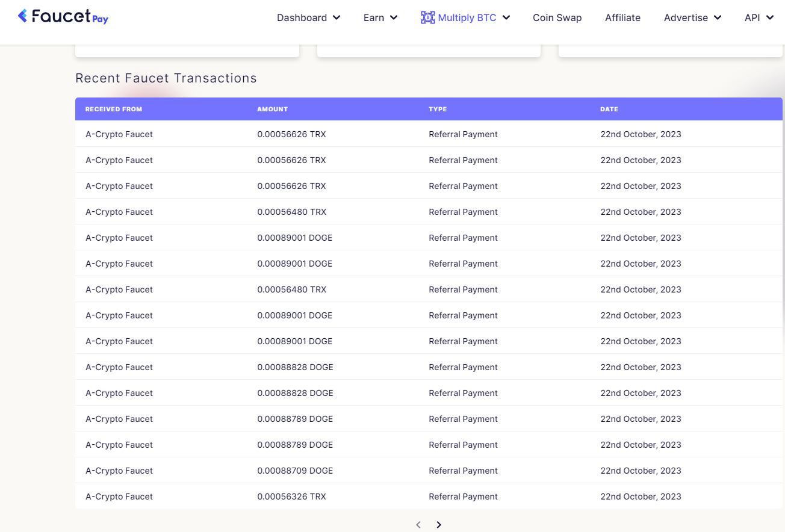Click the AMOUNT column header
The width and height of the screenshot is (785, 532).
[x=273, y=109]
